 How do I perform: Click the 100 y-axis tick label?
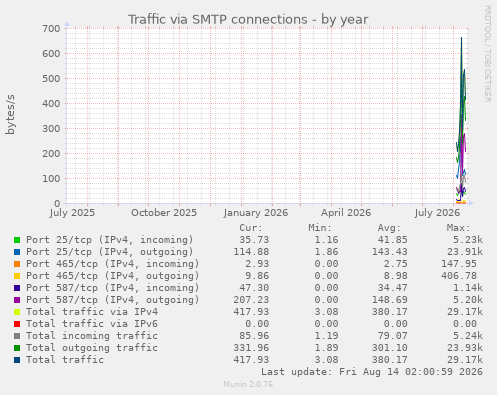(51, 178)
